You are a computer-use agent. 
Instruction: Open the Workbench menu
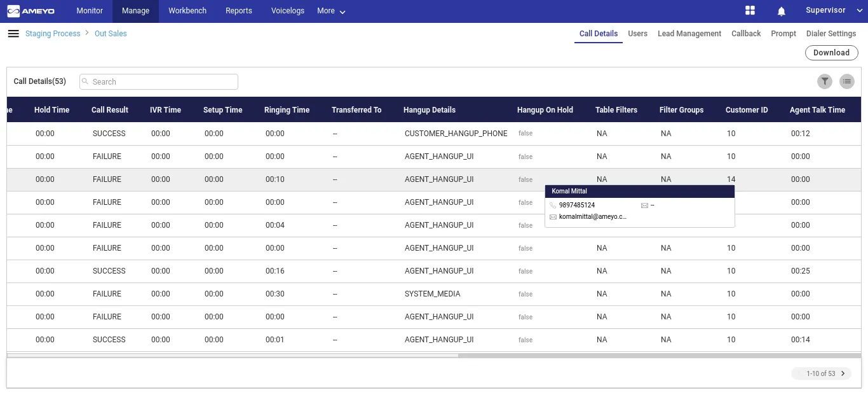coord(187,11)
